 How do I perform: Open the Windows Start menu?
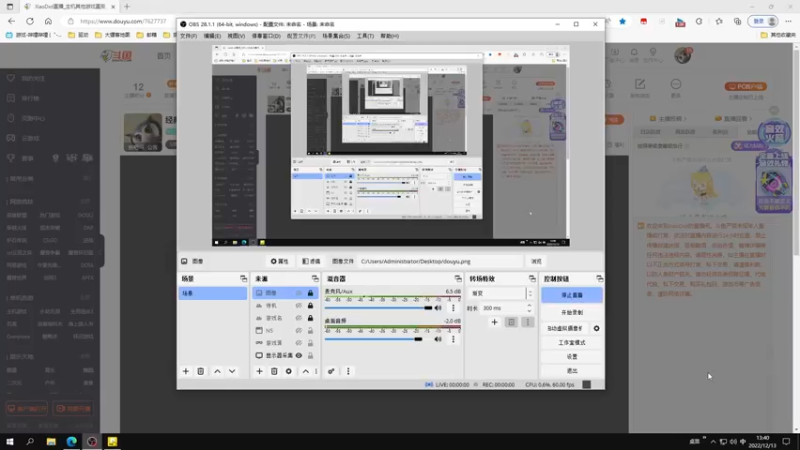click(10, 441)
